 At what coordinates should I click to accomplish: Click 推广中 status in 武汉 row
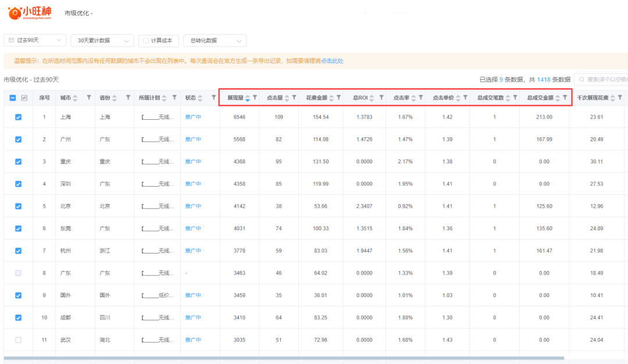[193, 340]
